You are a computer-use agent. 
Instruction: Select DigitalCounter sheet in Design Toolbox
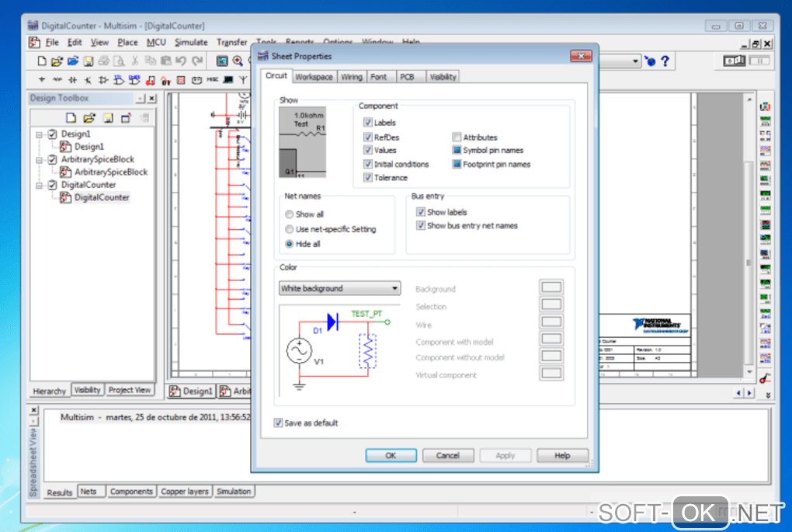(102, 198)
